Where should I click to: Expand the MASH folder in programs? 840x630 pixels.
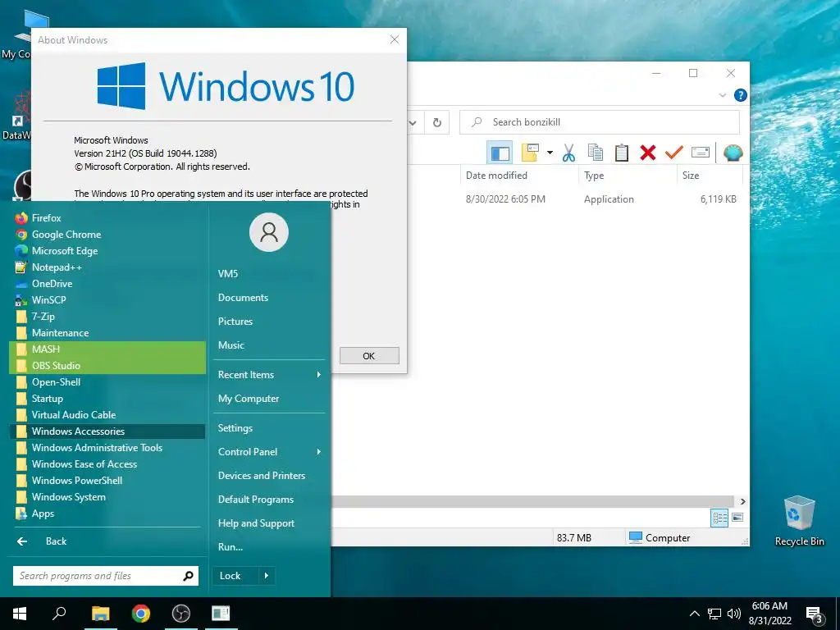(107, 349)
